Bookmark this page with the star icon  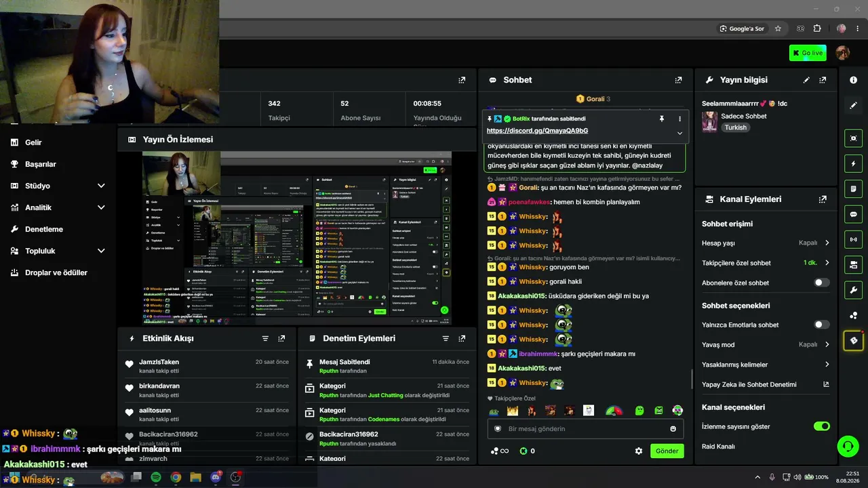(778, 28)
